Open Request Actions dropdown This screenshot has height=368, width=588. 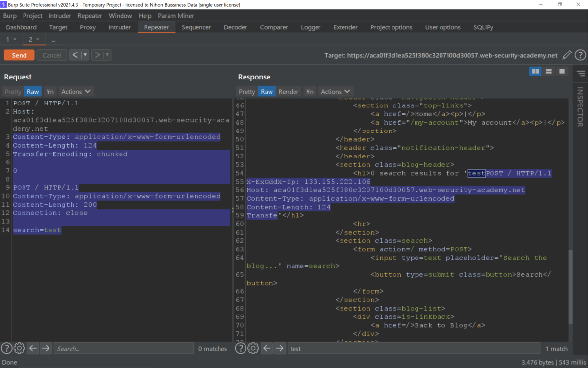(x=76, y=91)
